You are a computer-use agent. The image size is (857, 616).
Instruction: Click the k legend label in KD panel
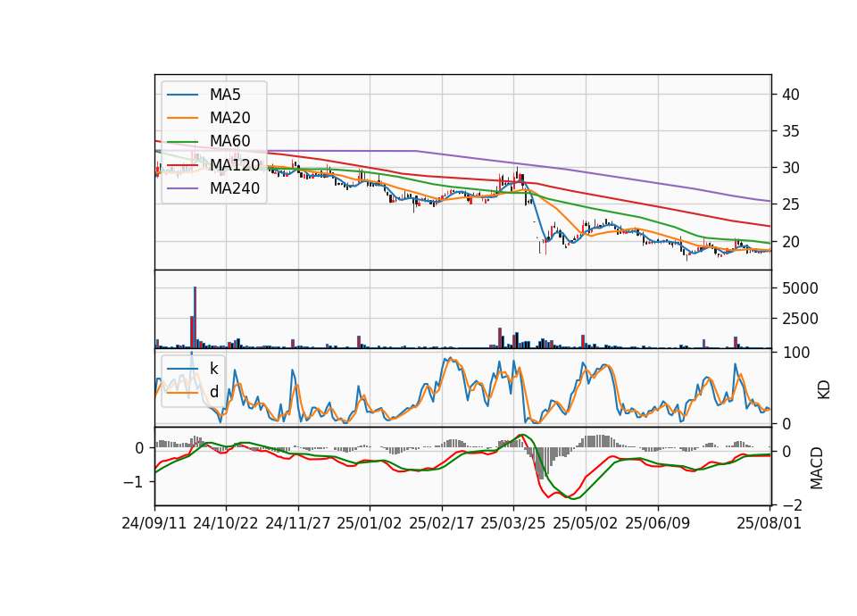click(213, 369)
